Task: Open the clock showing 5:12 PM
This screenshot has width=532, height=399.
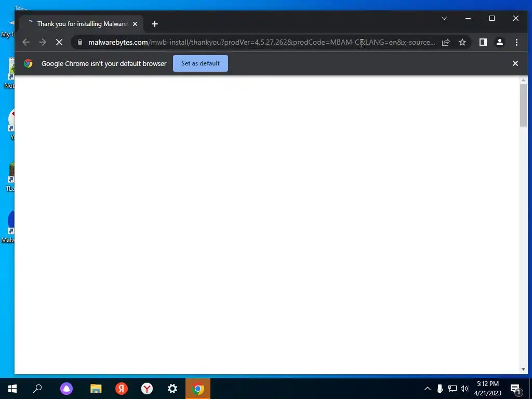Action: (x=487, y=389)
